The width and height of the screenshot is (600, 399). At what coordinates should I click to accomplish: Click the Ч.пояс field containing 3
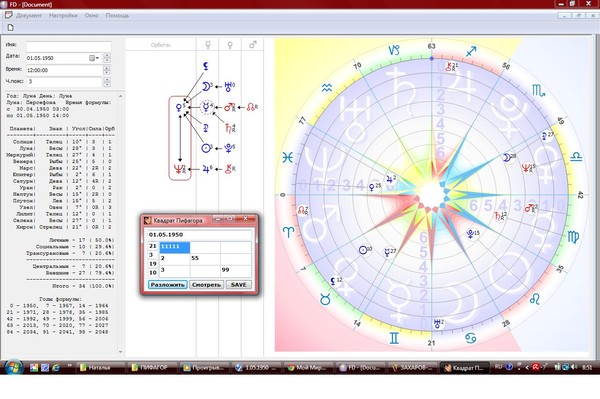pyautogui.click(x=64, y=82)
